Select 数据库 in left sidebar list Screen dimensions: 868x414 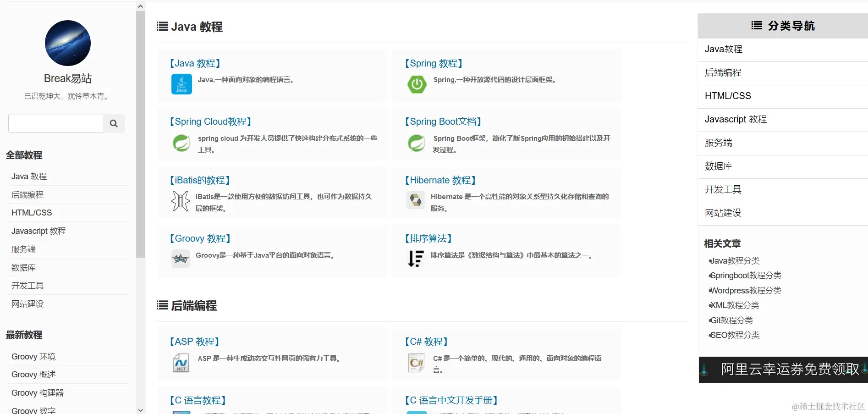tap(23, 268)
